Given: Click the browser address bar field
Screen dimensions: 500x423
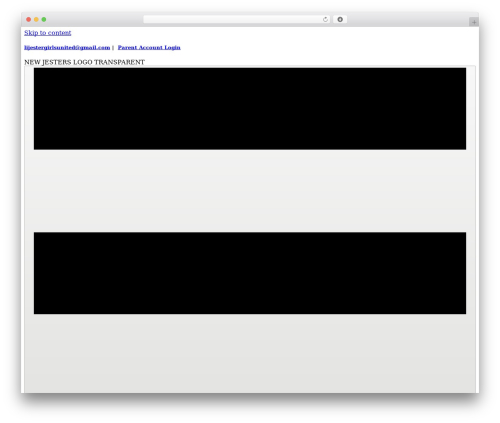Looking at the screenshot, I should click(x=237, y=20).
